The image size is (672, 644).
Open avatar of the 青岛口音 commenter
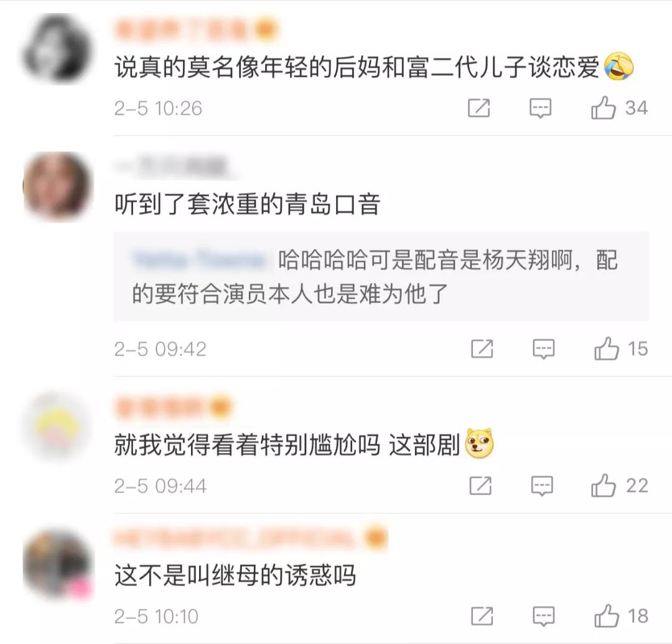(57, 187)
